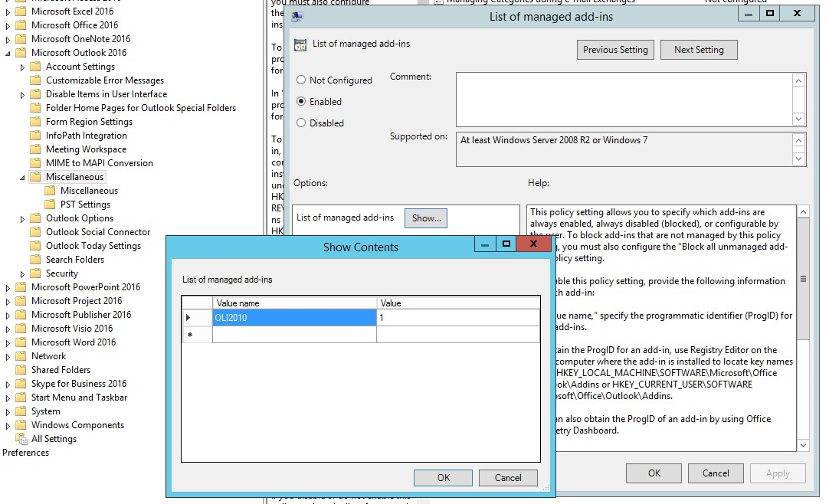This screenshot has width=829, height=504.
Task: Select the Enabled radio button
Action: coord(301,101)
